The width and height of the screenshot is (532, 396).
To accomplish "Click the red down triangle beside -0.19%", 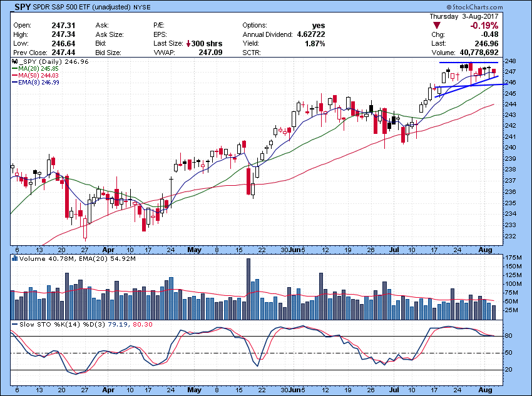I will (x=437, y=26).
